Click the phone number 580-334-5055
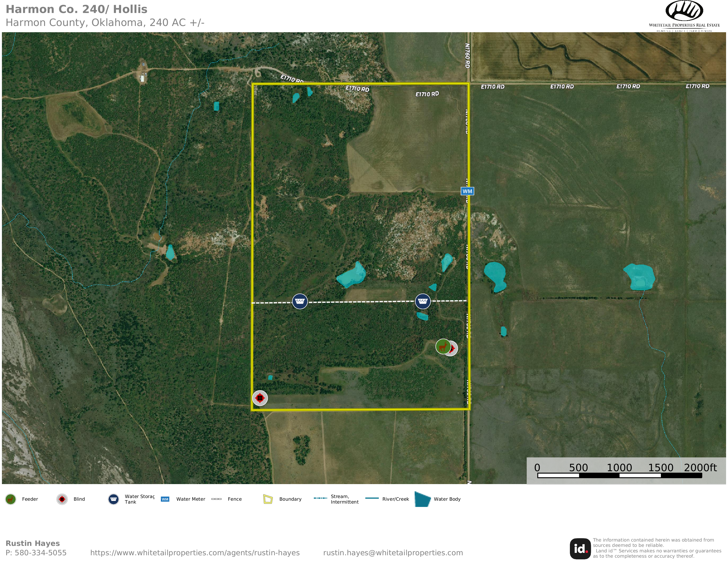This screenshot has width=728, height=562. click(40, 553)
